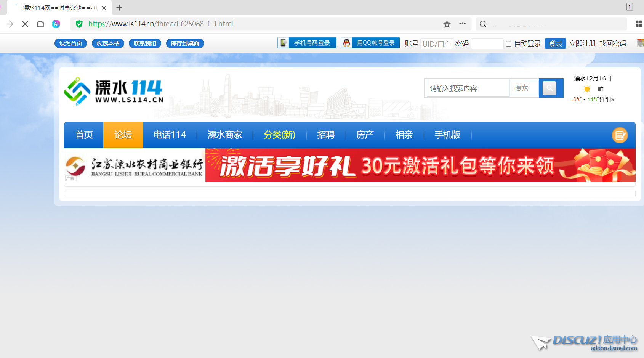The image size is (644, 358).
Task: Log in with 用QQ帐号登录 button
Action: pos(370,43)
